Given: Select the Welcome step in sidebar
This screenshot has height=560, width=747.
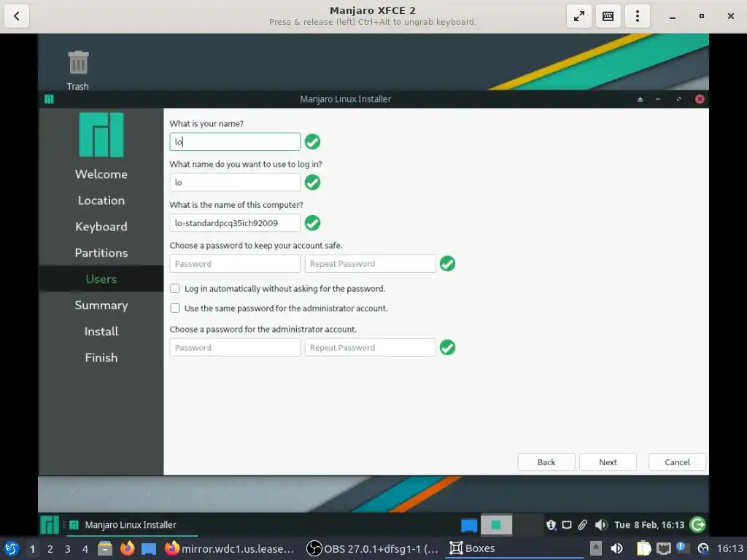Looking at the screenshot, I should (101, 174).
